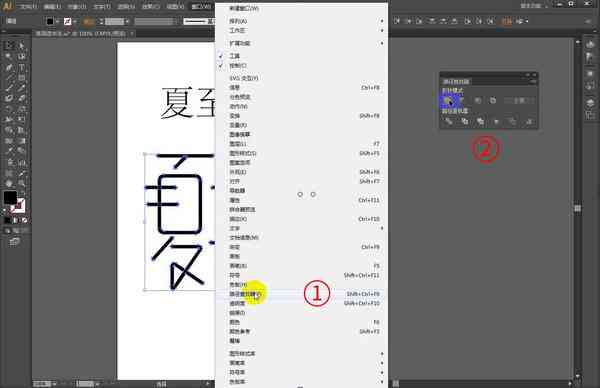Screen dimensions: 600x388
Task: Expand the 排列 (Arrange) submenu
Action: pyautogui.click(x=301, y=21)
